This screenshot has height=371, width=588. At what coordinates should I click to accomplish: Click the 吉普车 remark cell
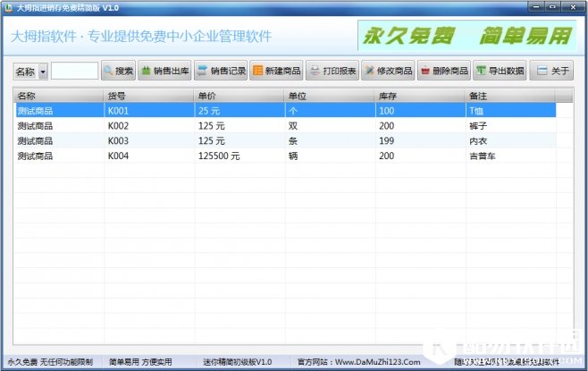[x=483, y=156]
